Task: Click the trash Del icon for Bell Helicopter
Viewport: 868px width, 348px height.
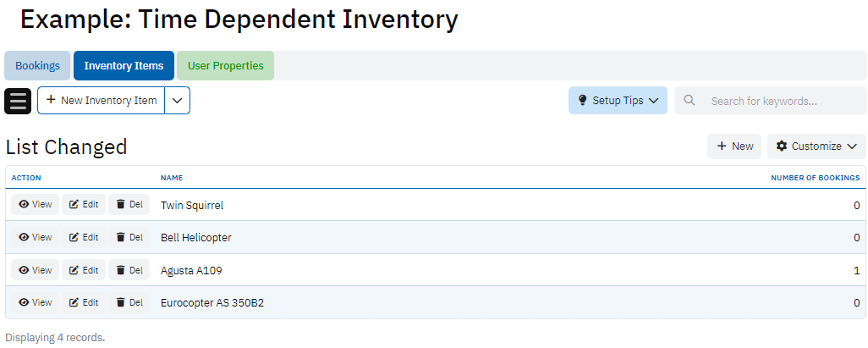Action: click(121, 237)
